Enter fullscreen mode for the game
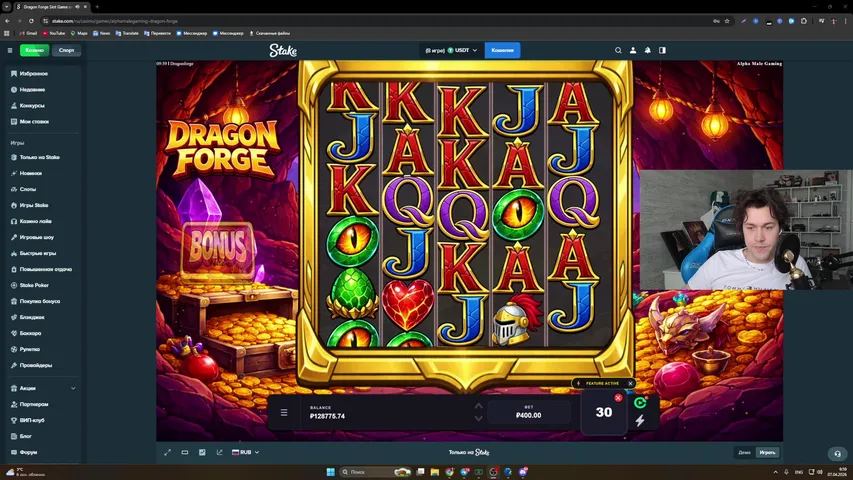The width and height of the screenshot is (853, 480). [167, 452]
